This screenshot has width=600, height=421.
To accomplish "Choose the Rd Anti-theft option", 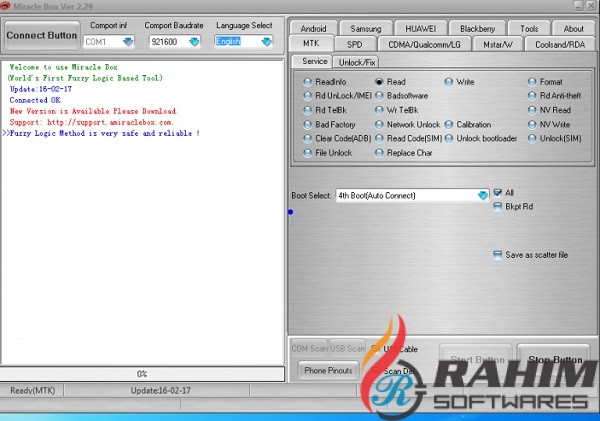I will [x=554, y=96].
